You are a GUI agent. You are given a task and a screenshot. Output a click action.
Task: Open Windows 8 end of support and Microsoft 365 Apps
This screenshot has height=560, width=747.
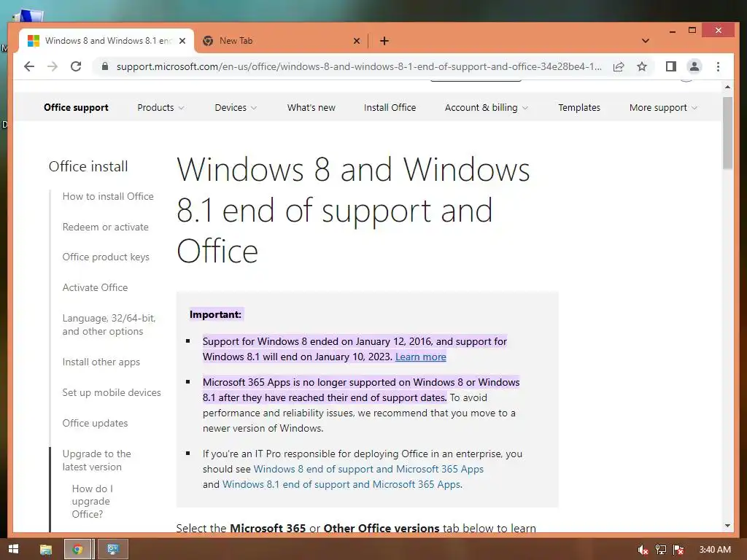coord(368,469)
